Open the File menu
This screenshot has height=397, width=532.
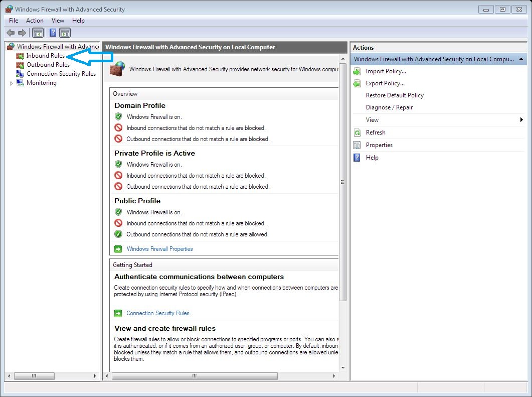coord(14,21)
